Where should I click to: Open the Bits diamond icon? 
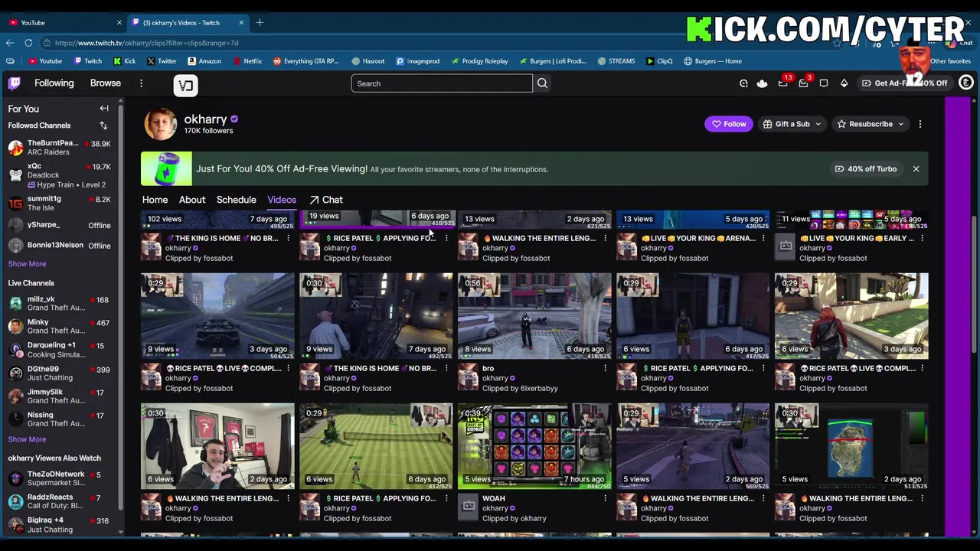844,83
